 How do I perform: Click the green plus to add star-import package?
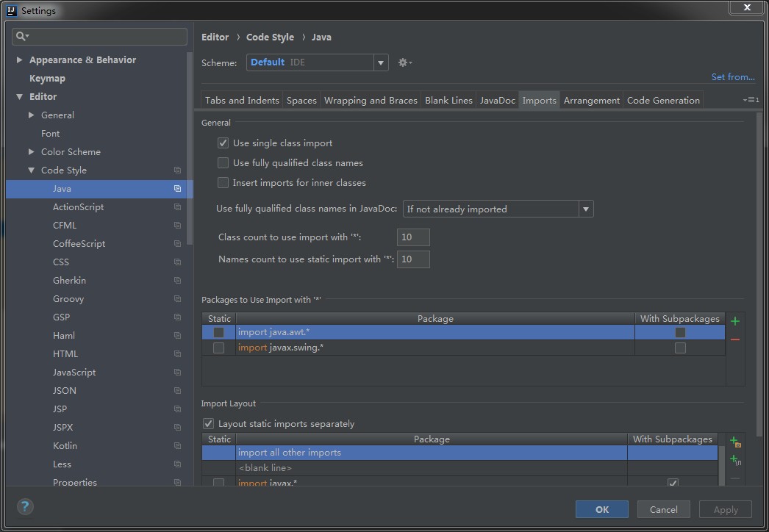coord(734,322)
